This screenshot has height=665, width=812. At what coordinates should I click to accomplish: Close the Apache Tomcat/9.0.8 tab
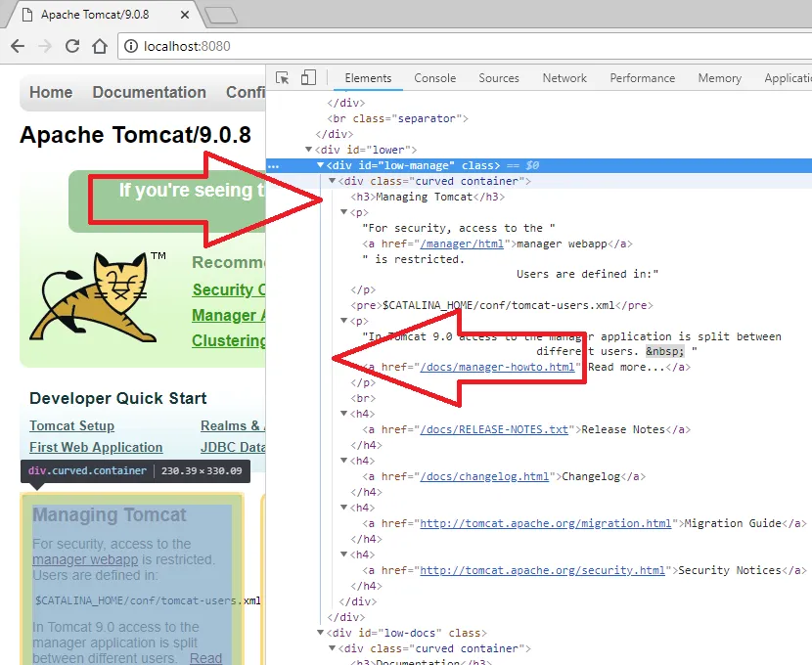pyautogui.click(x=184, y=15)
